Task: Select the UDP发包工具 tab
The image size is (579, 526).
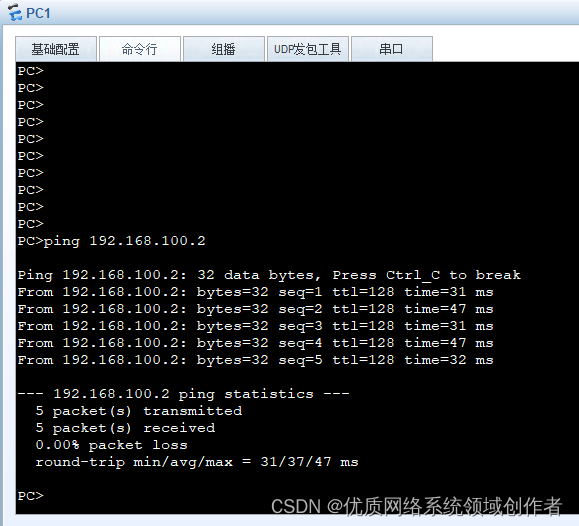Action: point(308,49)
